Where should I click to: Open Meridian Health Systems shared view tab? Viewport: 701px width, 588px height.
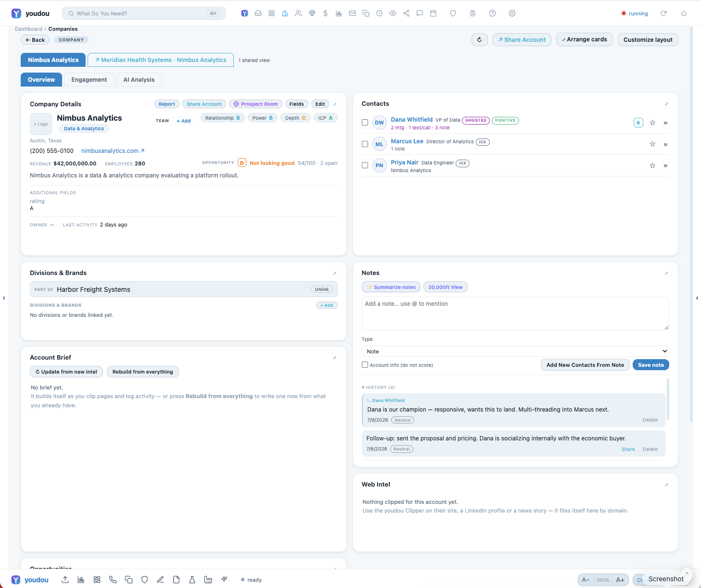[161, 60]
